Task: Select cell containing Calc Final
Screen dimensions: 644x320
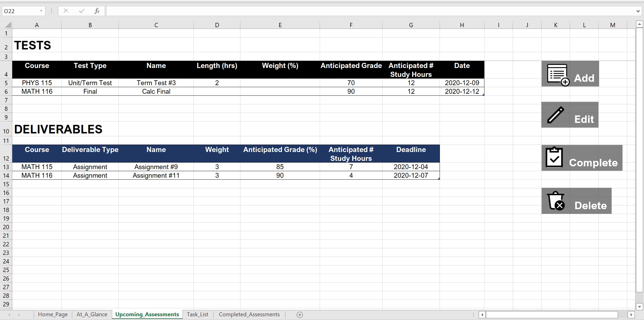Action: click(156, 91)
